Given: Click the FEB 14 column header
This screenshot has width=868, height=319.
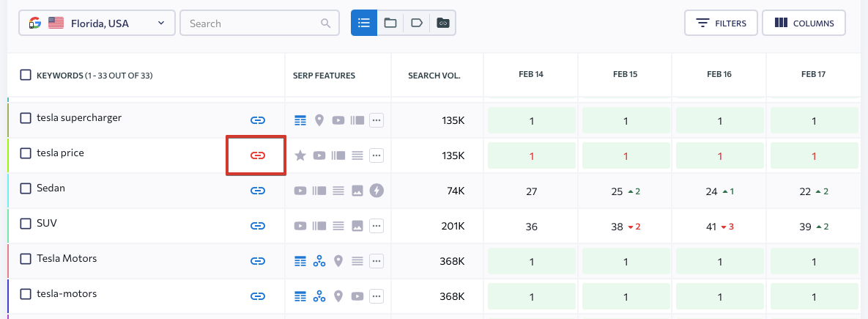Looking at the screenshot, I should pyautogui.click(x=531, y=74).
